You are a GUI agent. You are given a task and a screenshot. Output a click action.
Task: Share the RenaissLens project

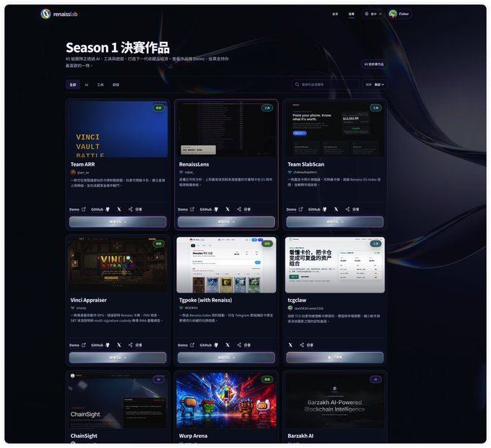coord(244,210)
